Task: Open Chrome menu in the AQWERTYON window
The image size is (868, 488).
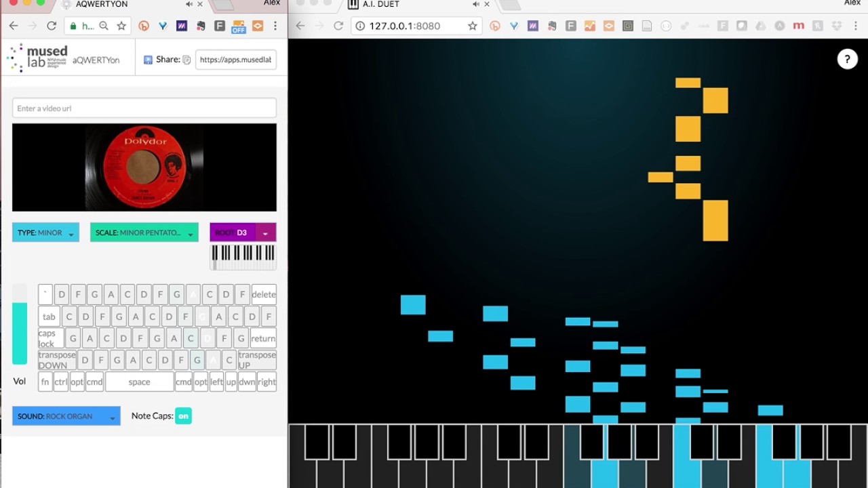Action: (x=275, y=26)
